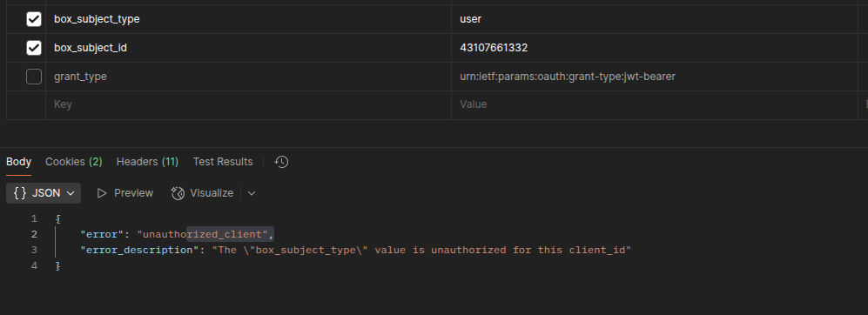Viewport: 868px width, 315px height.
Task: Click the box_subject_type key cell
Action: [248, 19]
